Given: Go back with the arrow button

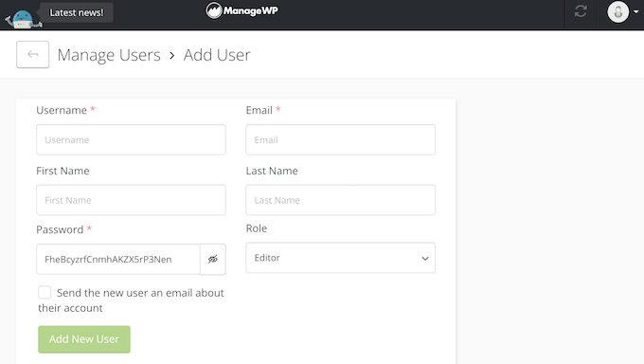Looking at the screenshot, I should 33,54.
